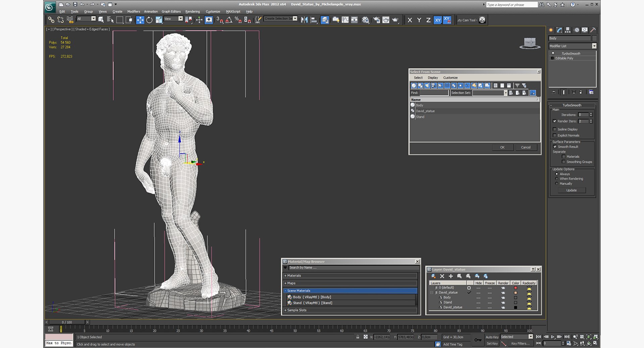Open the Graph Editors menu
This screenshot has height=348, width=644.
tap(171, 11)
